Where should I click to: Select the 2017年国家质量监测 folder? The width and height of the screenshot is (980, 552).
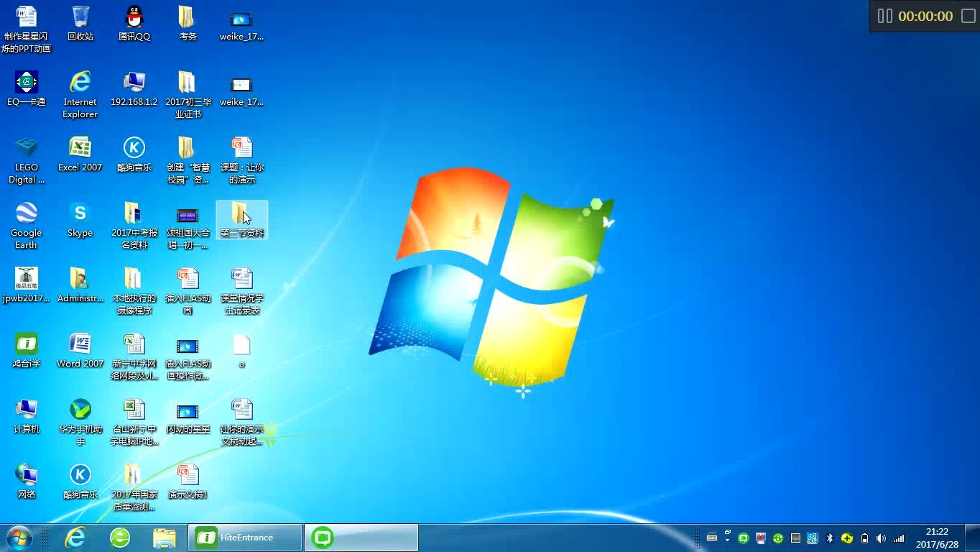134,487
